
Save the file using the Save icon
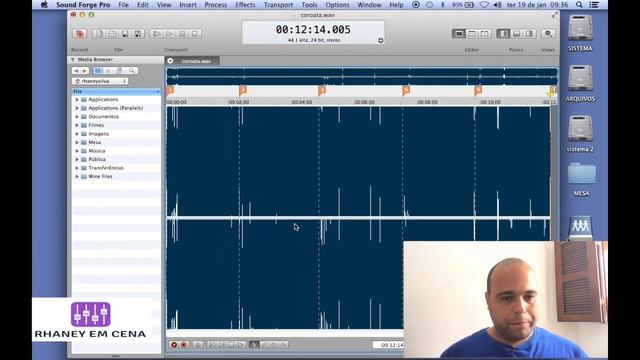click(x=125, y=34)
